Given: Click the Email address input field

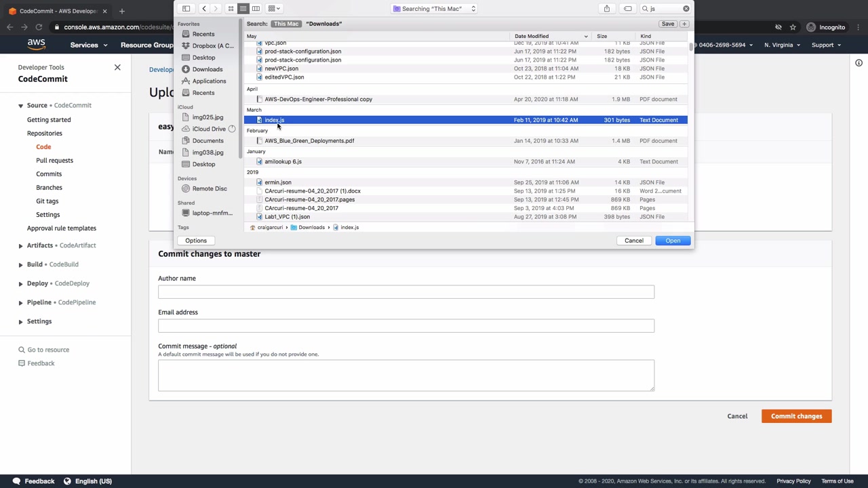Looking at the screenshot, I should point(406,326).
